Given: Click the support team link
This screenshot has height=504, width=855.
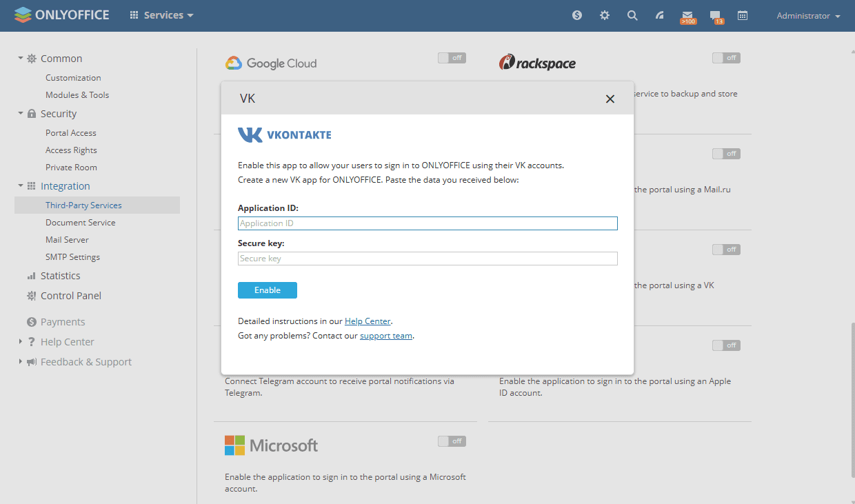Looking at the screenshot, I should (x=386, y=336).
